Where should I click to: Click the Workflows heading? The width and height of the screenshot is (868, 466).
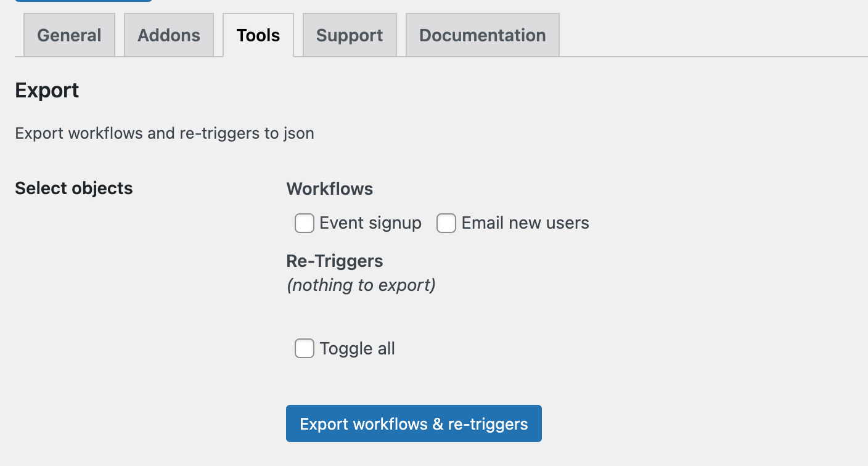(329, 189)
